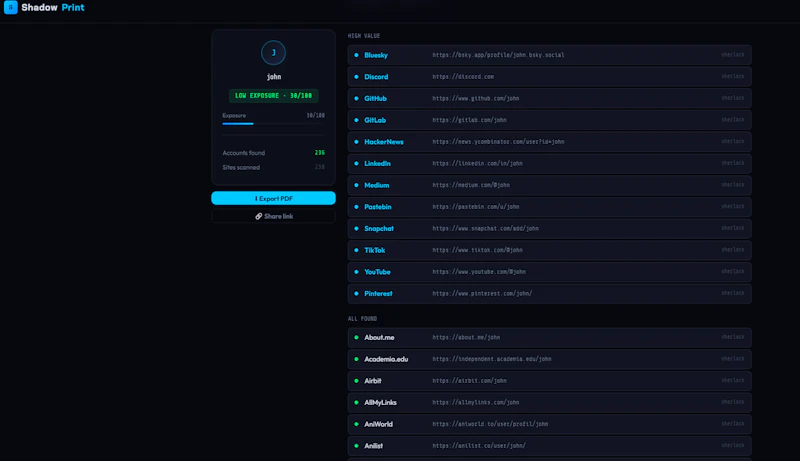Open the GitLab result
800x461 pixels.
point(549,120)
